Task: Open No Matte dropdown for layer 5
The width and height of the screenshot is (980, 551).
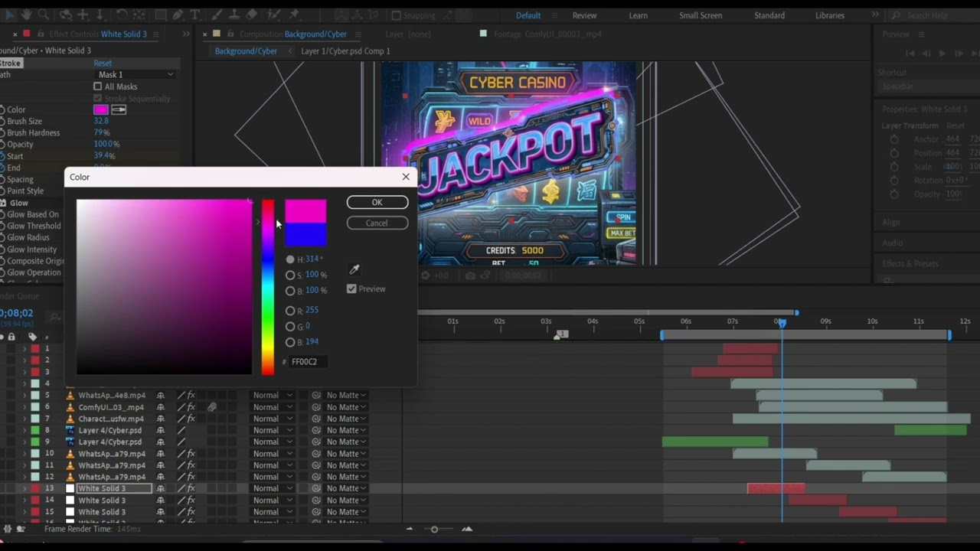Action: pyautogui.click(x=346, y=396)
